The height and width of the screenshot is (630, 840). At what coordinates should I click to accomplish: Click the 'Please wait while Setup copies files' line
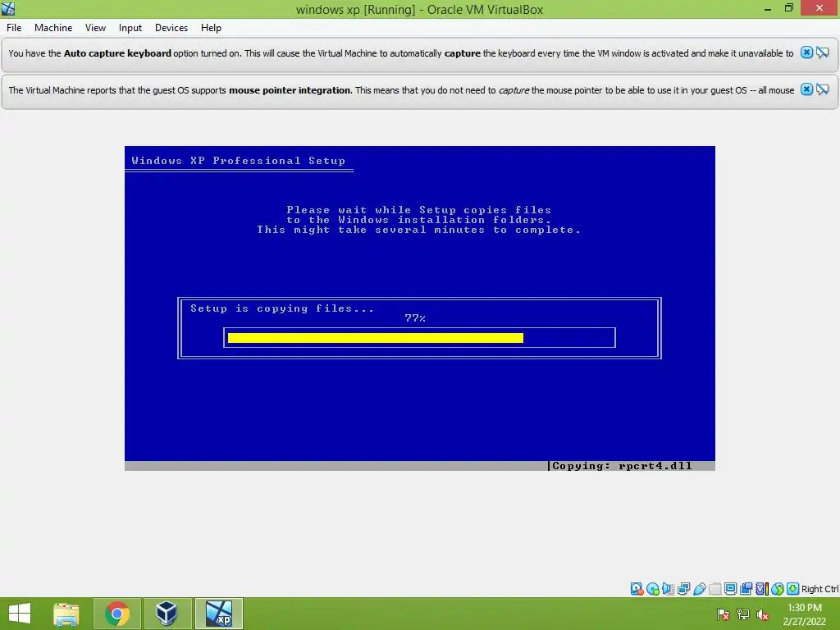tap(419, 209)
